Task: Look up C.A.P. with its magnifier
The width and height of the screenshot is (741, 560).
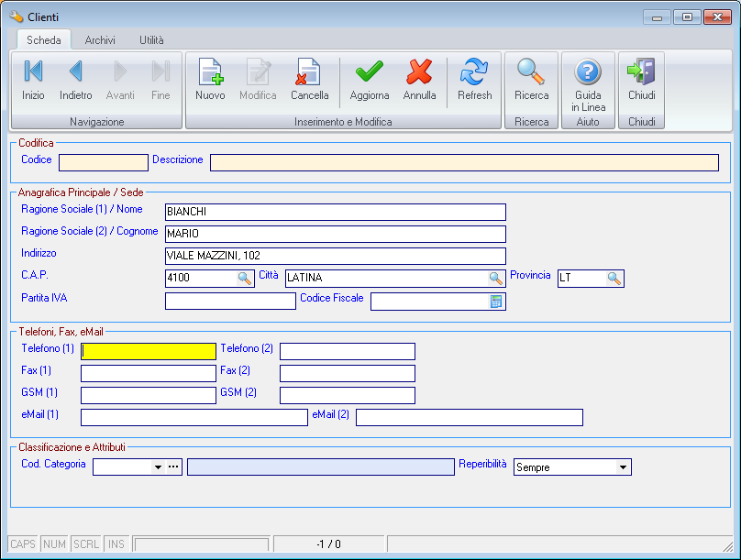Action: 245,278
